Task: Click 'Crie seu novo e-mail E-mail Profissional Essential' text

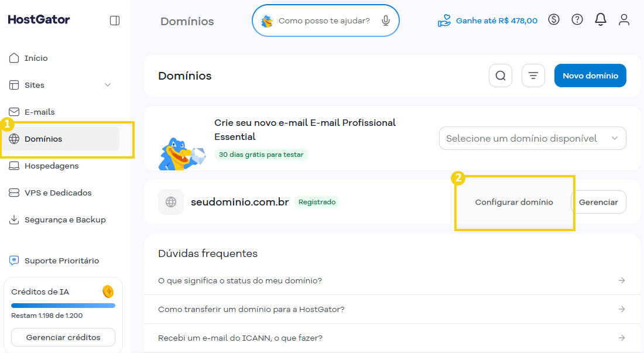Action: coord(305,130)
